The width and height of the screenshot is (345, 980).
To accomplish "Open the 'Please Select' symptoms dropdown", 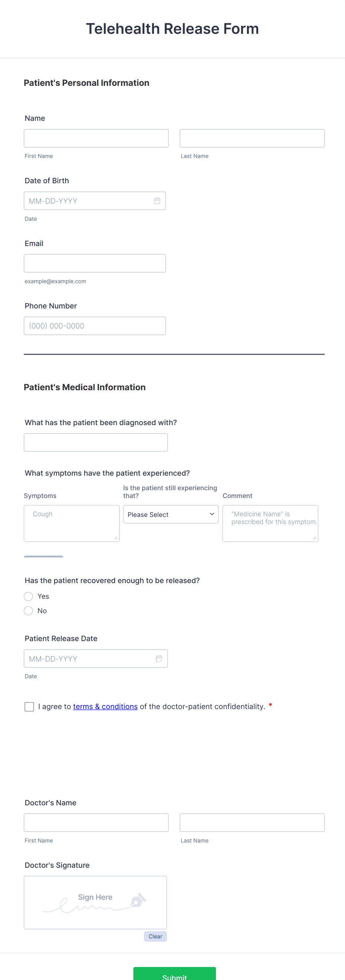I will 171,514.
